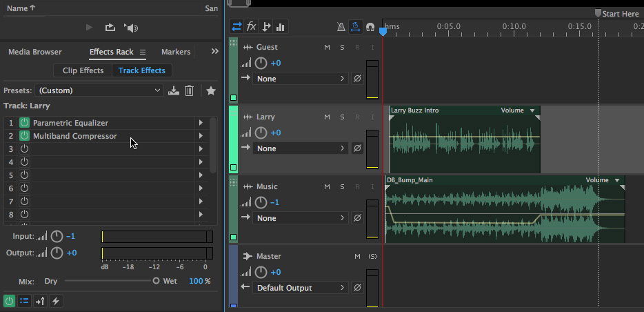Toggle Auto-Play speaker icon in Files panel

[x=131, y=28]
